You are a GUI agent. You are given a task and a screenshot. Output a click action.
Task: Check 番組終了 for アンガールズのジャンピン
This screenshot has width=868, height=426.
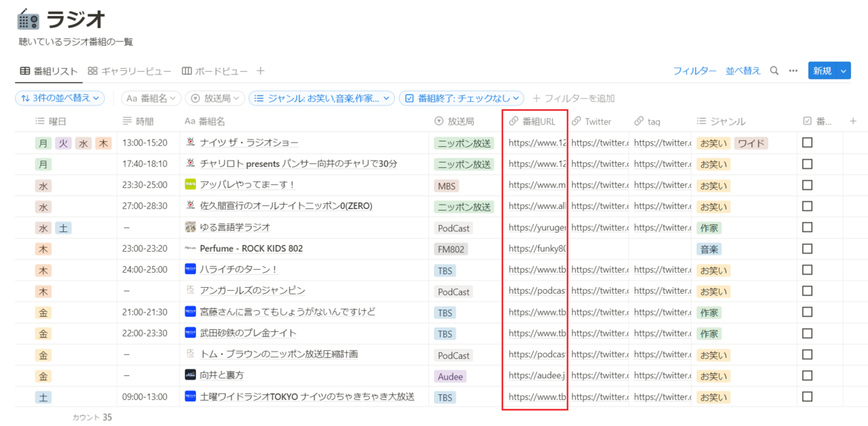(x=807, y=291)
